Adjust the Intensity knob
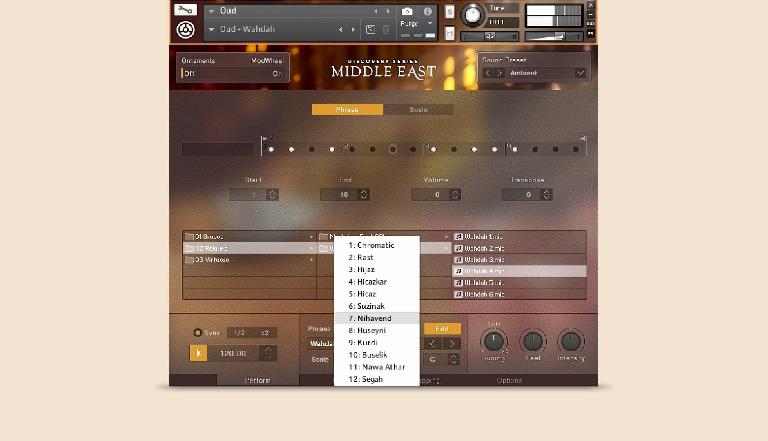Image resolution: width=768 pixels, height=441 pixels. tap(571, 341)
